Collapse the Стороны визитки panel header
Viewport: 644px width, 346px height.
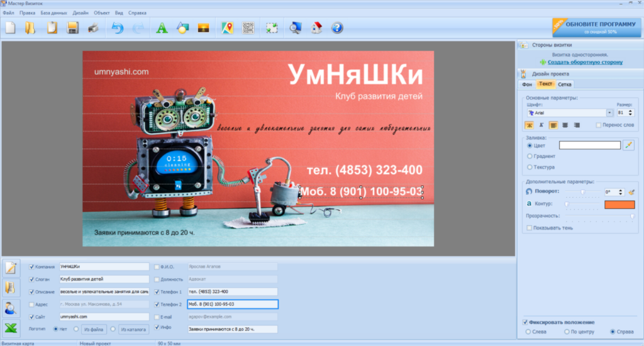point(579,45)
